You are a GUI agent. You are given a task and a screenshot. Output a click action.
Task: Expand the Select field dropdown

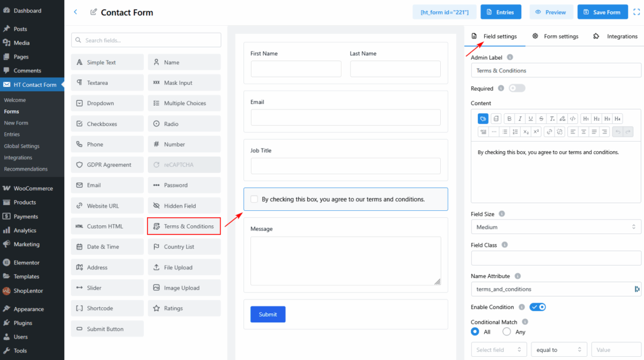pos(499,350)
